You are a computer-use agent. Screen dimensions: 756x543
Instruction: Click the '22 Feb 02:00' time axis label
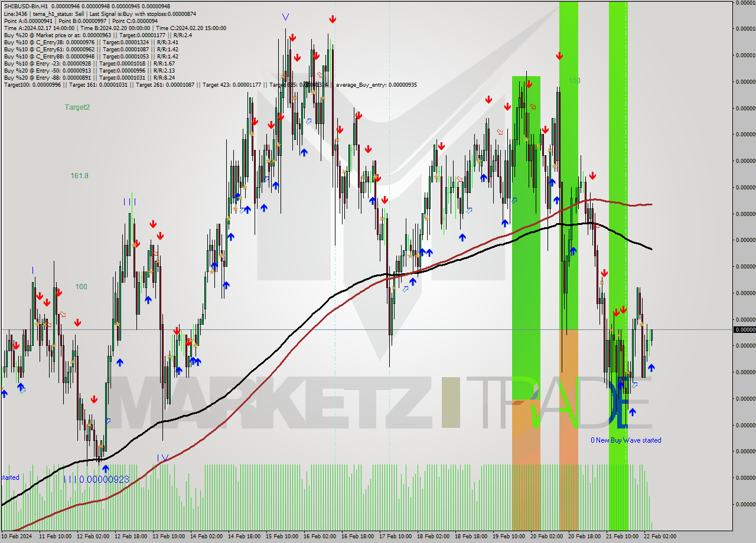(x=660, y=537)
